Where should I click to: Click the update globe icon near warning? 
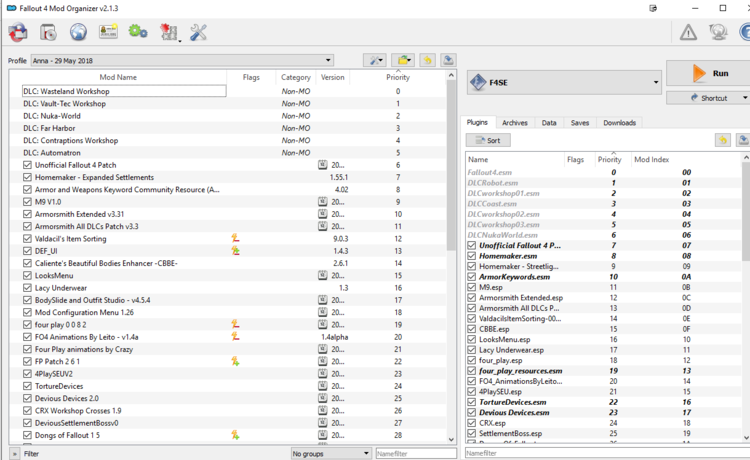(718, 33)
